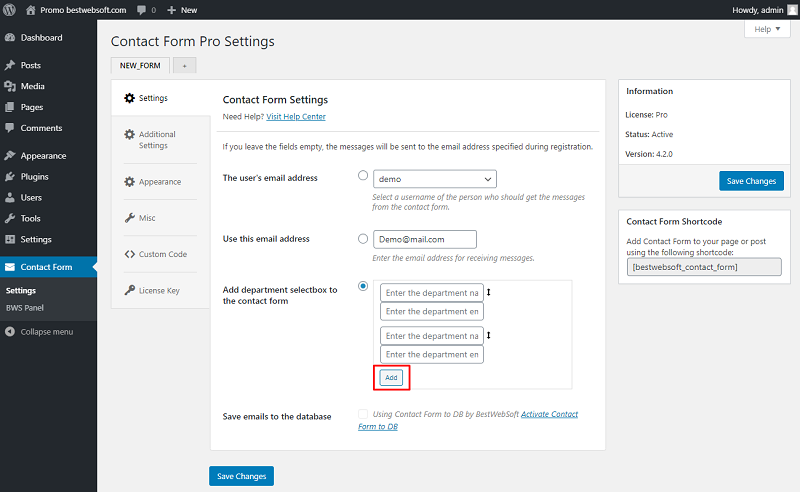Click the Collapse menu arrow icon
Viewport: 800px width, 492px height.
(x=10, y=332)
